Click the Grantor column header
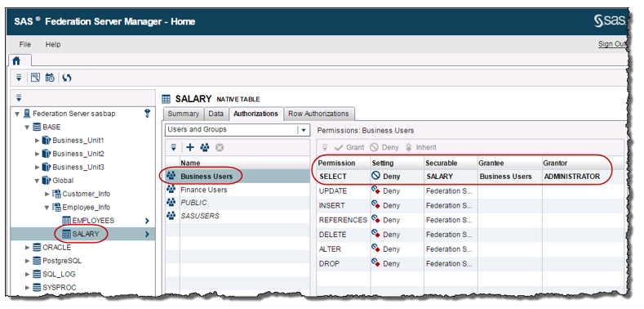Screen dimensions: 644x309 tap(583, 163)
